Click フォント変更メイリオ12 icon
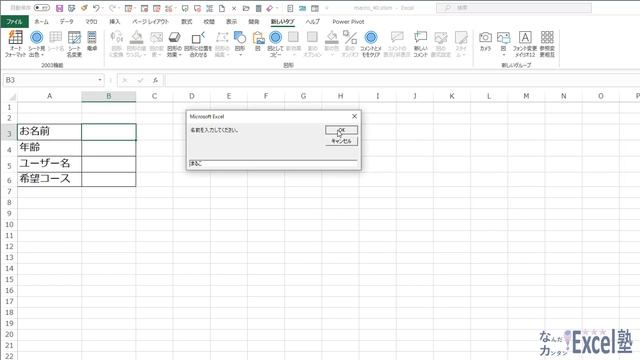The height and width of the screenshot is (360, 640). click(x=525, y=44)
